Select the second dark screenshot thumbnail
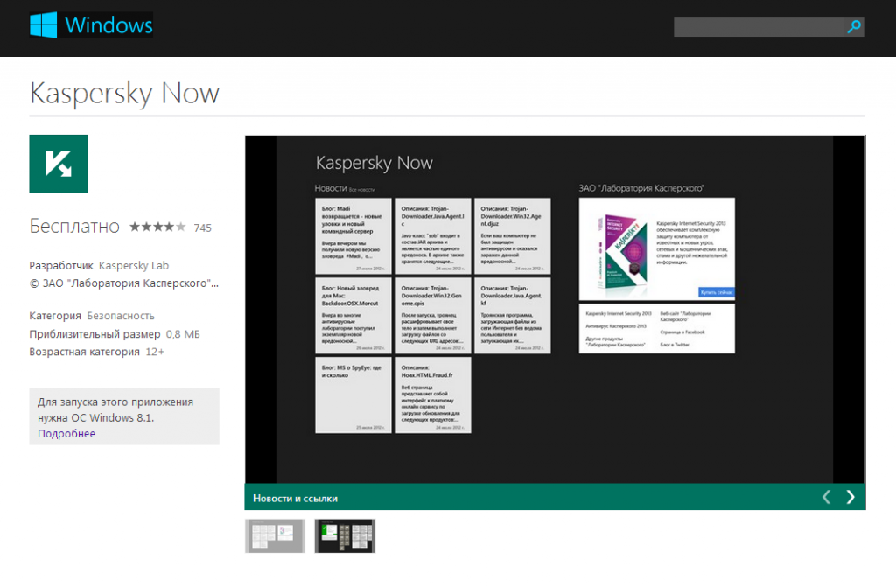 (345, 536)
